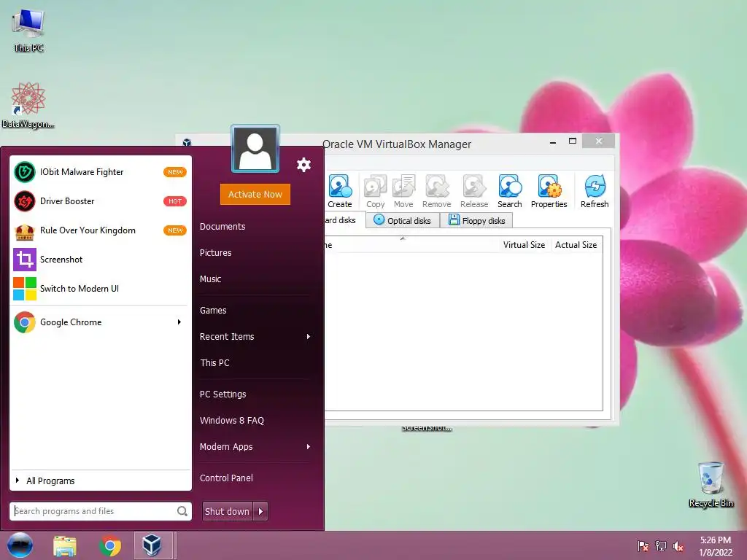Screen dimensions: 747x560
Task: Open Documents in start menu
Action: pos(222,227)
